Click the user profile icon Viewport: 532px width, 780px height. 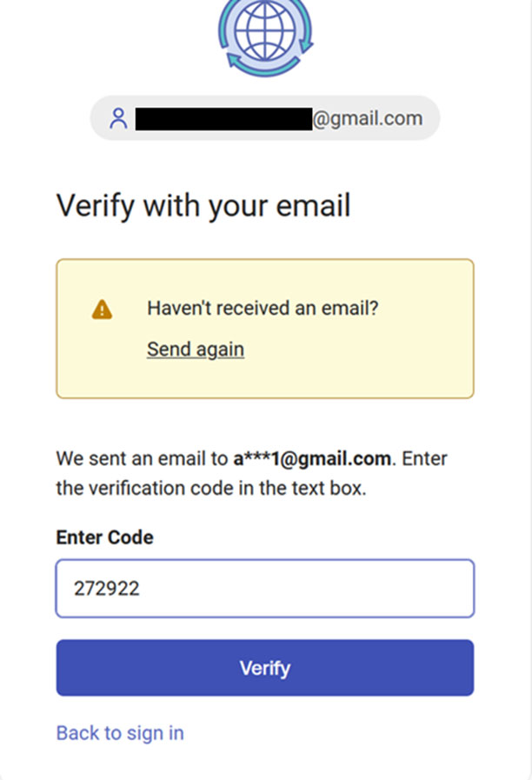(119, 118)
